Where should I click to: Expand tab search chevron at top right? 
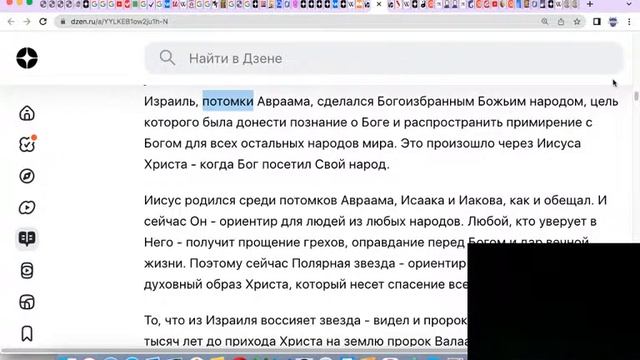point(629,4)
